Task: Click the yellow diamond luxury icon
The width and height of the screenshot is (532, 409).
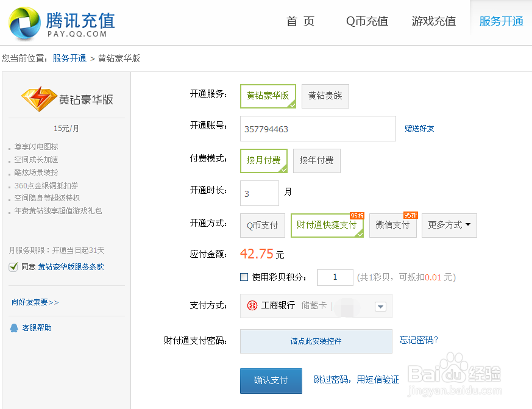Action: pyautogui.click(x=39, y=99)
